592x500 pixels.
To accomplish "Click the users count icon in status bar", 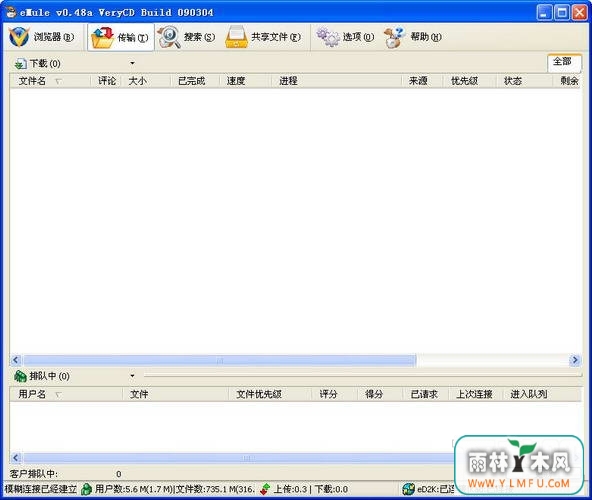I will pos(86,489).
